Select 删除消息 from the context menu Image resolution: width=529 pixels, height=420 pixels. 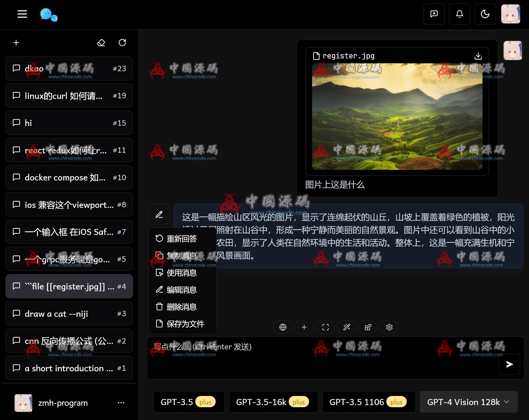click(181, 307)
